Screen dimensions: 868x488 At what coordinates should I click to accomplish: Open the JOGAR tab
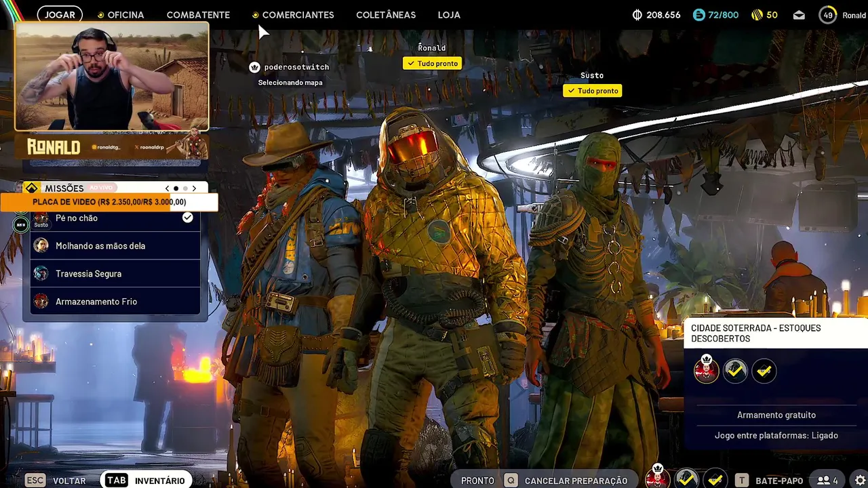[60, 14]
